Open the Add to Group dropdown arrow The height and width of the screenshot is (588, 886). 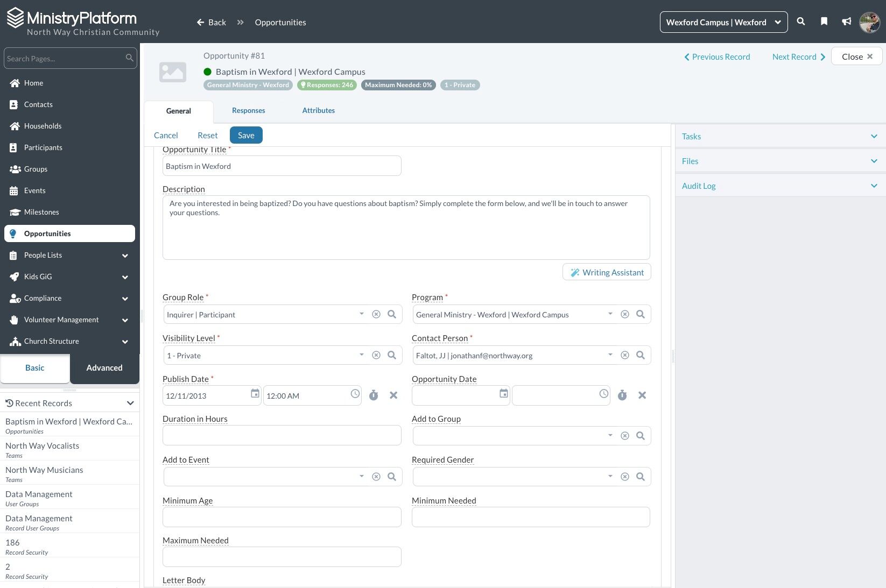point(610,435)
